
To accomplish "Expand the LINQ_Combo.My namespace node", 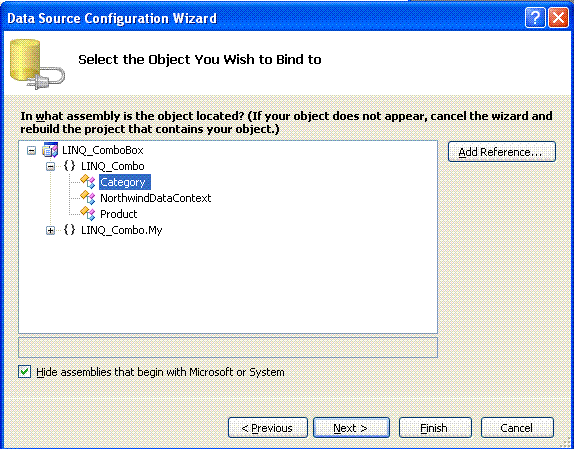I will tap(51, 230).
